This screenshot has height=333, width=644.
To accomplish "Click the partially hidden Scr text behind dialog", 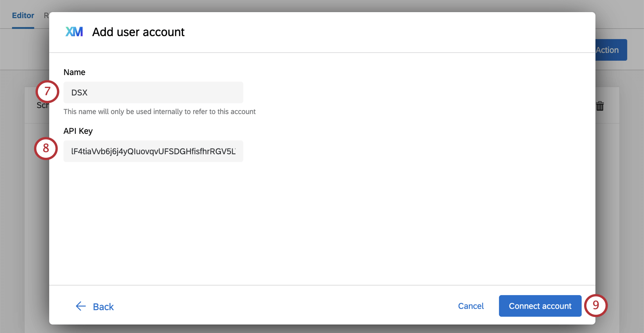I will (x=42, y=105).
